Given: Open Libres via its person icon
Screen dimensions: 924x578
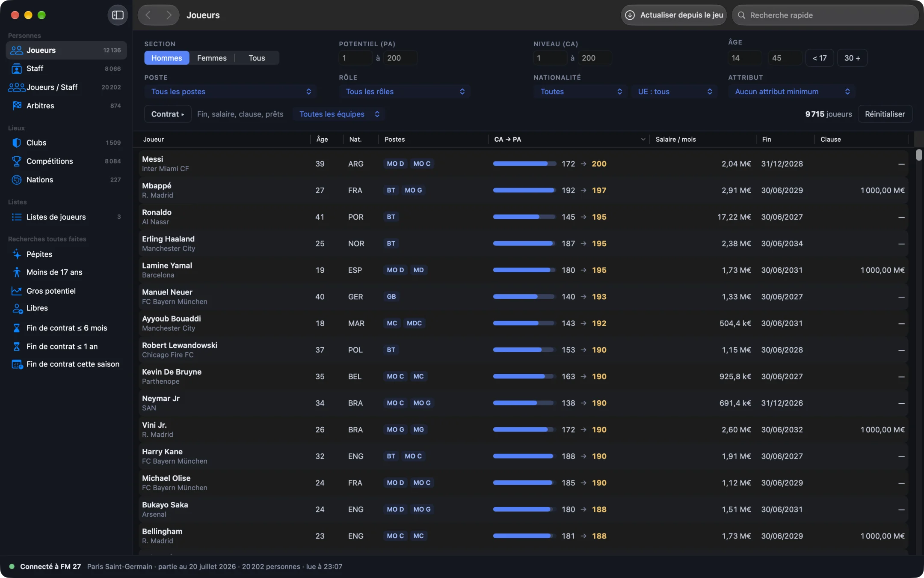Looking at the screenshot, I should [x=17, y=308].
